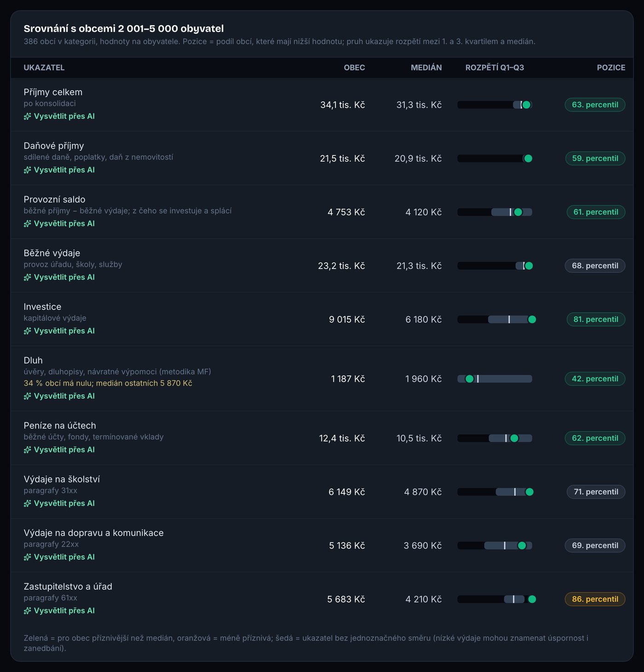Select the orange "86. percentil" badge
This screenshot has height=672, width=644.
click(595, 599)
